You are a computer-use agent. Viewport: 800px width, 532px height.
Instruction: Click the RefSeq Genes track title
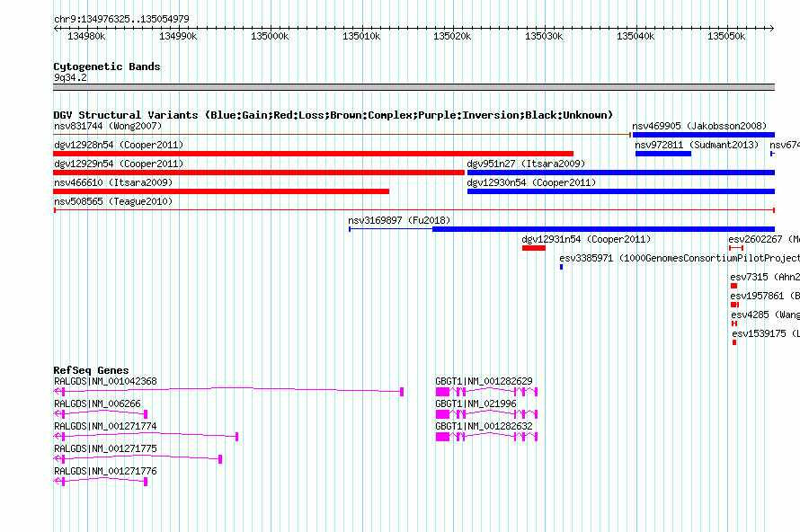click(x=91, y=370)
